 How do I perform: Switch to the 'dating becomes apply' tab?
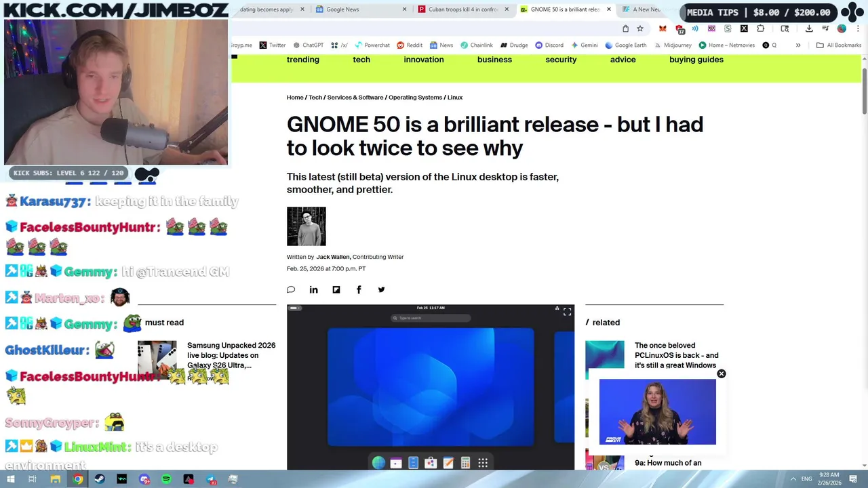270,9
